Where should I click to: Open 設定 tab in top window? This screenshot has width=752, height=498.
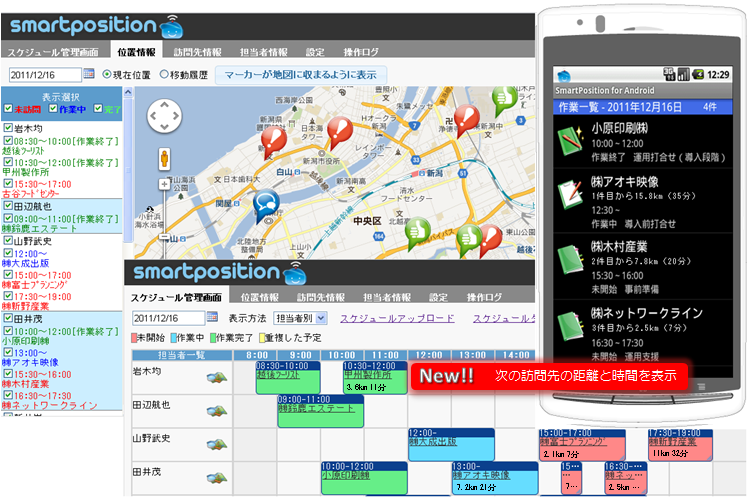coord(315,52)
